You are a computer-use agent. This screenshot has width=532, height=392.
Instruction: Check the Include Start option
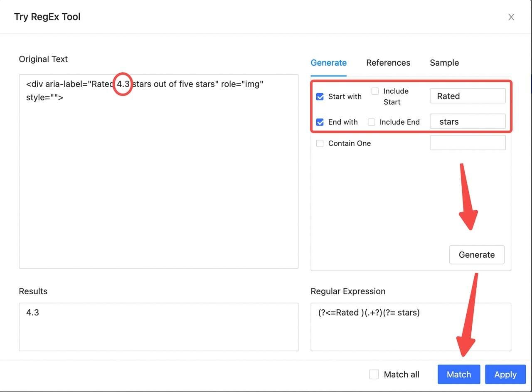tap(375, 91)
